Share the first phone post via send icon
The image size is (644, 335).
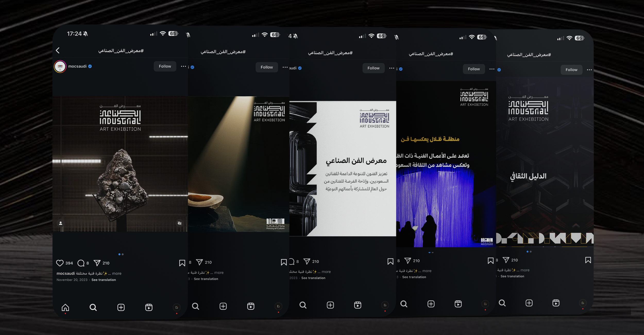tap(97, 263)
